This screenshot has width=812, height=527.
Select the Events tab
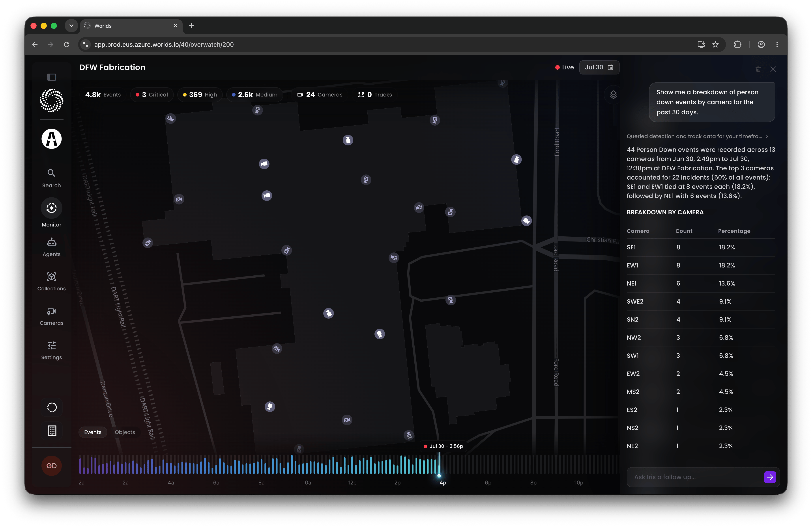[x=92, y=432]
